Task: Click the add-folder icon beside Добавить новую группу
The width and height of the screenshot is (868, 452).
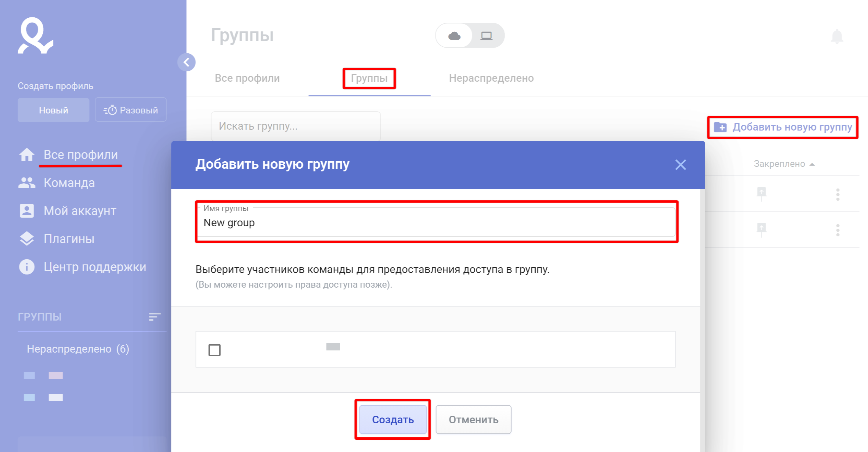Action: (720, 127)
